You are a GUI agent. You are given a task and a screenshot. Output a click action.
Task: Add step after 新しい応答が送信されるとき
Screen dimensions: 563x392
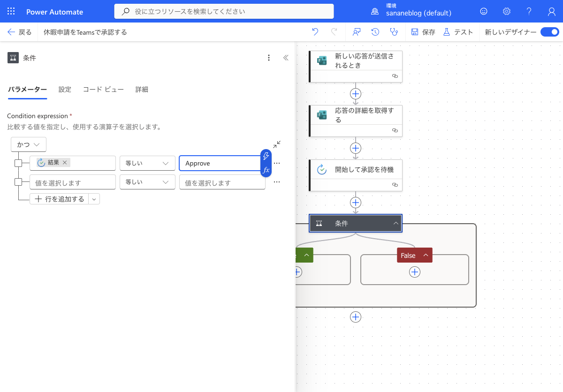pos(356,93)
